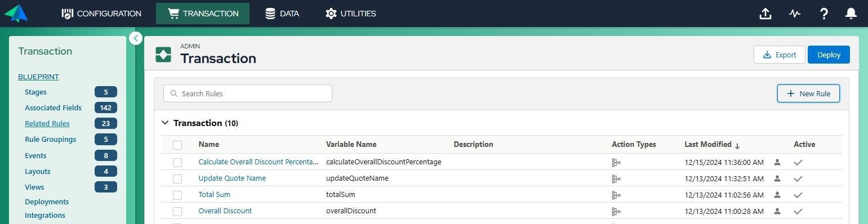The image size is (868, 224).
Task: Open Deployments in the sidebar
Action: click(47, 201)
